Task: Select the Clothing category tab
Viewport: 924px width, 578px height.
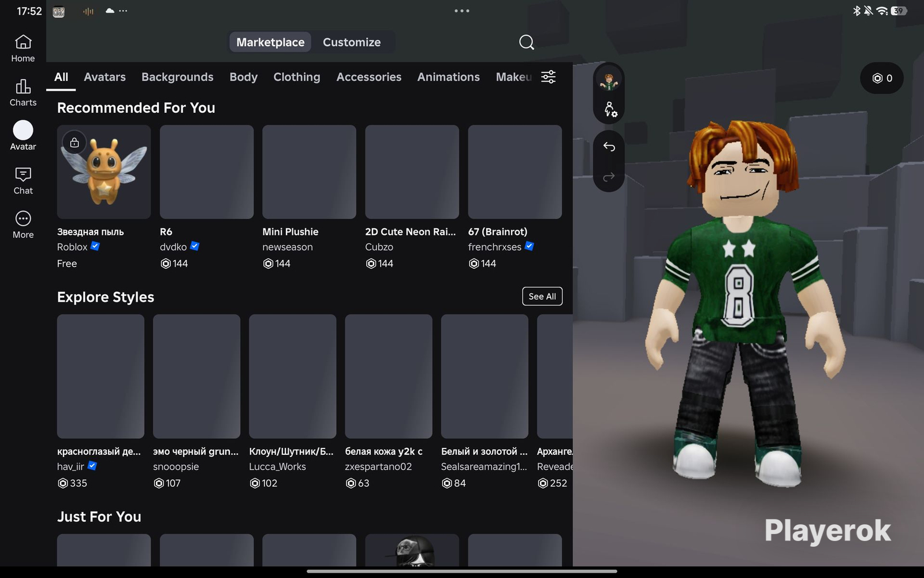Action: [297, 77]
